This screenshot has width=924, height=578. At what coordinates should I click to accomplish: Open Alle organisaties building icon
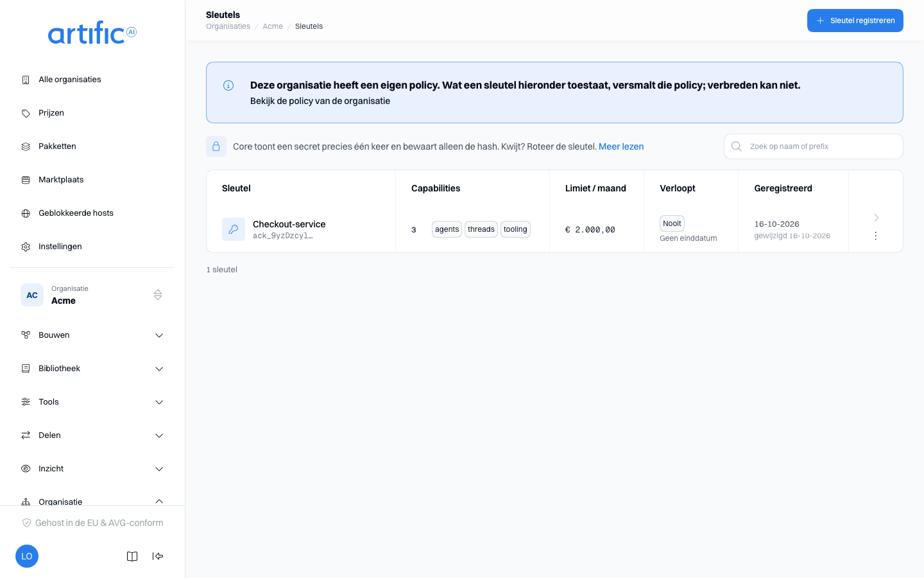[x=26, y=80]
